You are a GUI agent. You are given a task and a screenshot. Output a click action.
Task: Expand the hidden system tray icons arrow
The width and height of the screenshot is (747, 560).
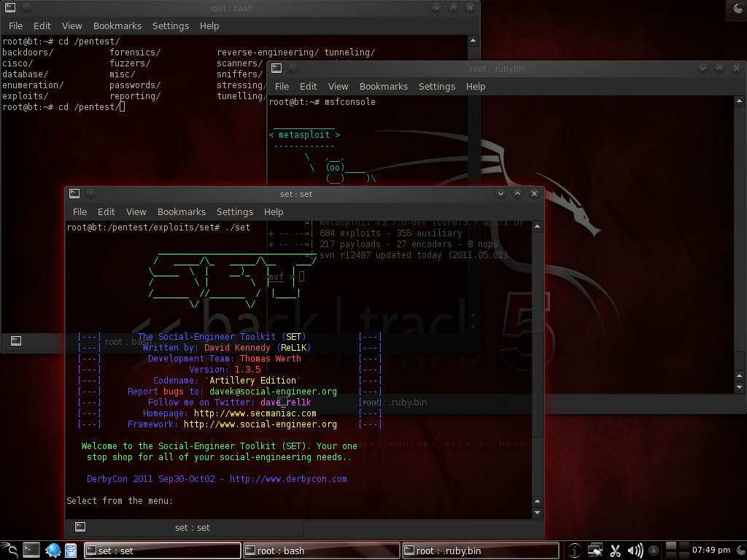pyautogui.click(x=654, y=551)
